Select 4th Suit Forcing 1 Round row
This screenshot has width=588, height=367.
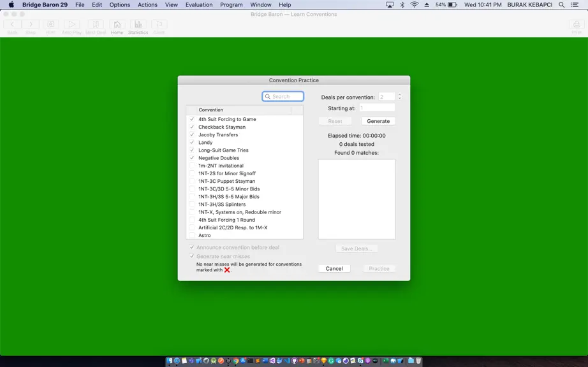[244, 220]
